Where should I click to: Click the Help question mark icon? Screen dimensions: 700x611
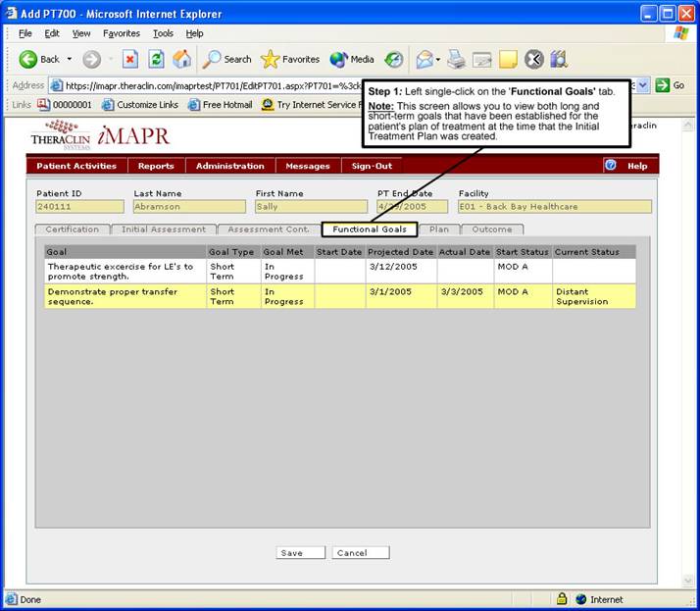(611, 166)
